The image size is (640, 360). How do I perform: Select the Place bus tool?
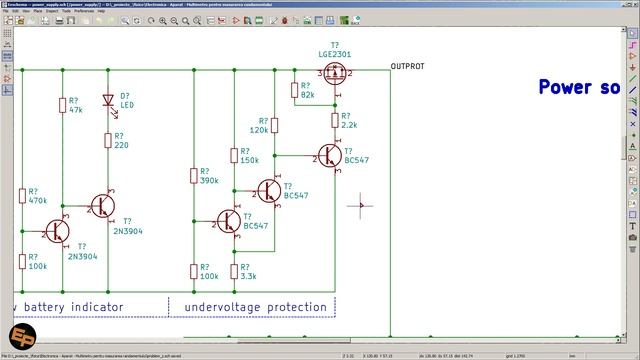coord(633,90)
